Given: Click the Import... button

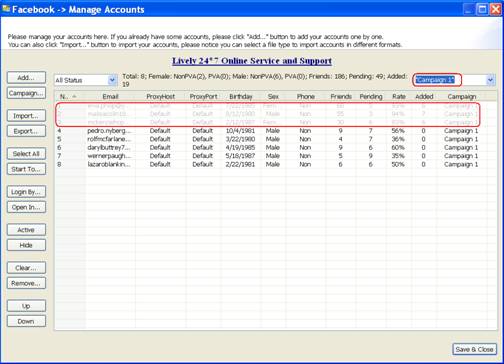Looking at the screenshot, I should click(26, 116).
